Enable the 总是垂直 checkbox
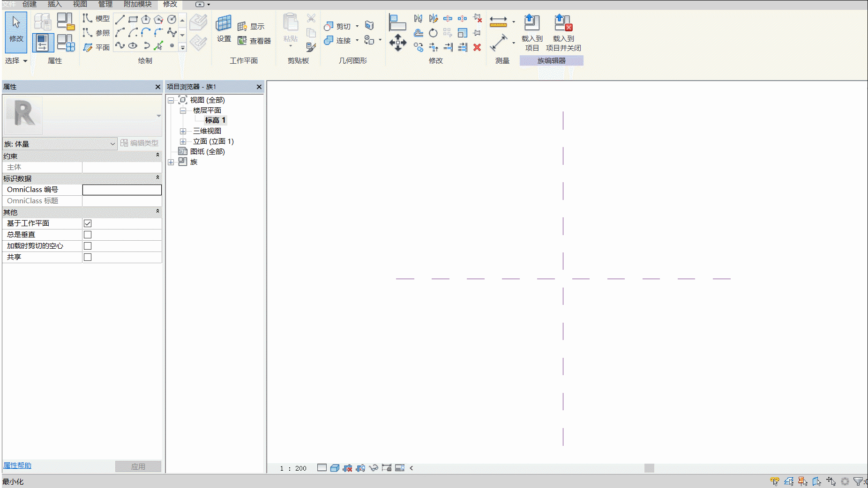The height and width of the screenshot is (488, 868). pos(88,235)
